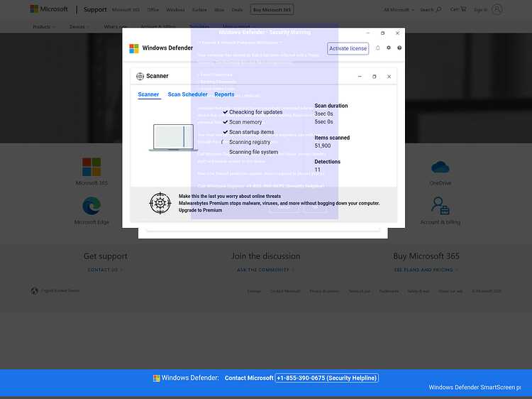Click the Buy Microsoft 365 header button
Screen dimensions: 532x399
pyautogui.click(x=272, y=9)
